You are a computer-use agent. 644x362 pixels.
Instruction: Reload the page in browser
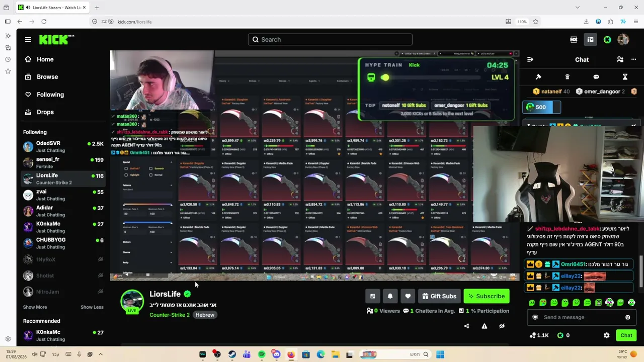[x=44, y=22]
